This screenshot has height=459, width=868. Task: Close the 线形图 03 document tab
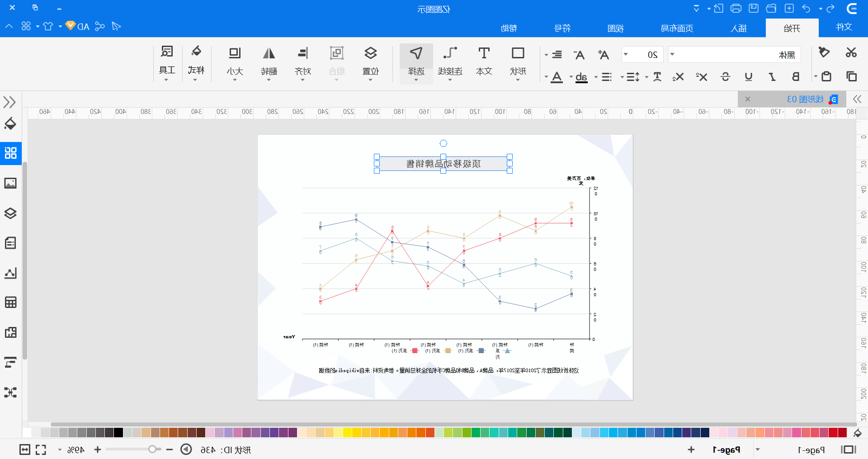(748, 99)
